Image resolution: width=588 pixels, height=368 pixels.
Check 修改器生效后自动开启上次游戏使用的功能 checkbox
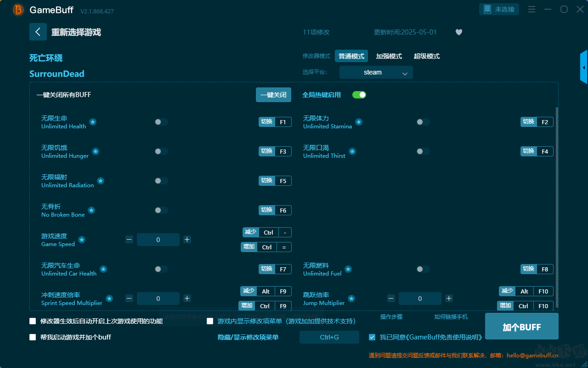click(33, 321)
